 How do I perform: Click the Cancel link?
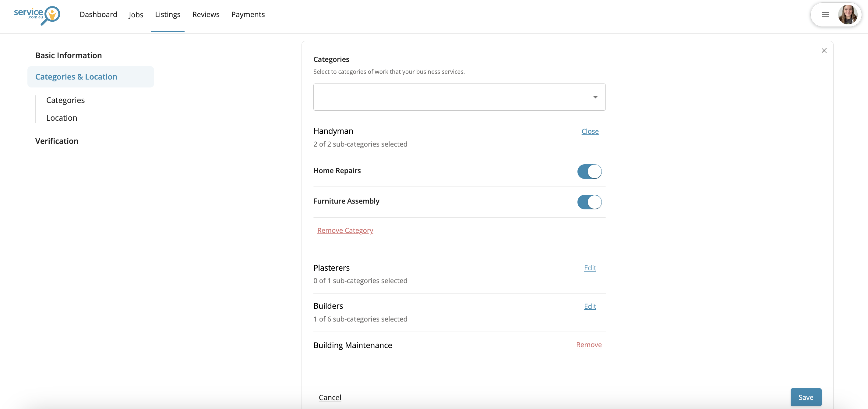pyautogui.click(x=330, y=397)
